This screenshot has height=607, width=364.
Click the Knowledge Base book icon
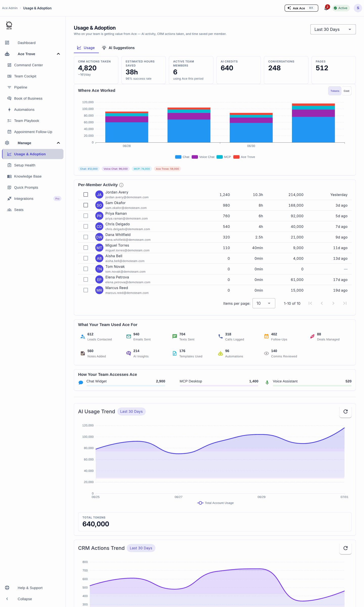click(9, 176)
